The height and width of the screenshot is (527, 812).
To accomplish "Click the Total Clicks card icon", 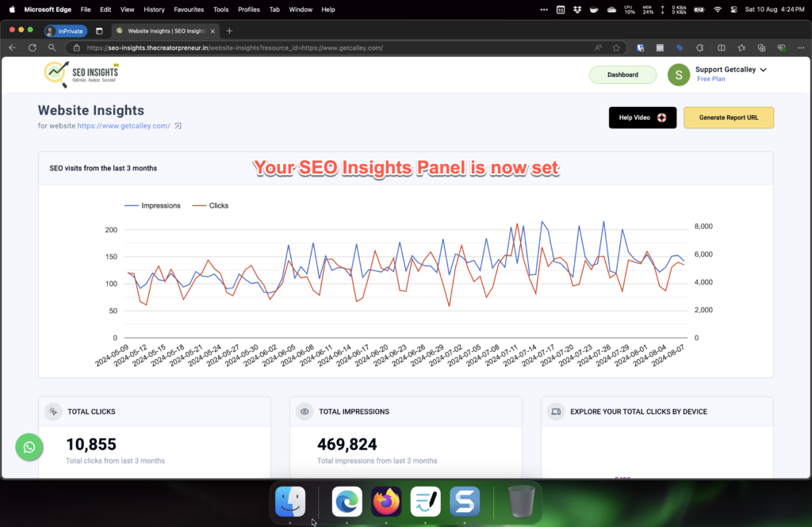I will coord(53,411).
